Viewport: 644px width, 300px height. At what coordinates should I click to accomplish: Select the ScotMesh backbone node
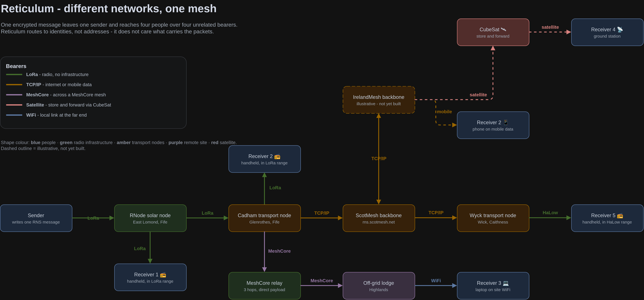(379, 218)
